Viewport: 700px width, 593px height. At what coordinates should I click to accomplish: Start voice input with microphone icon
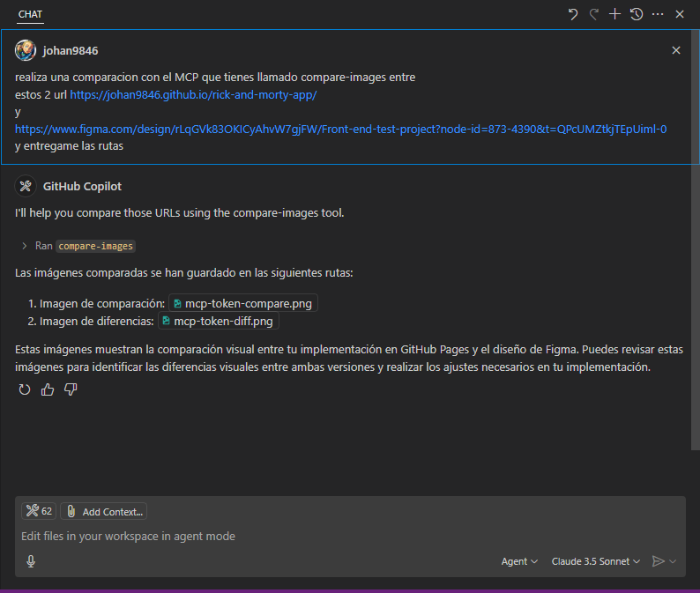tap(31, 561)
